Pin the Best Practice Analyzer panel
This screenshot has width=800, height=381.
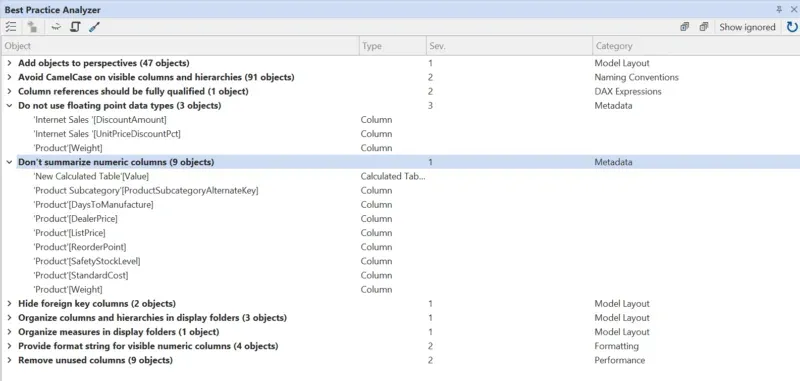pyautogui.click(x=779, y=10)
